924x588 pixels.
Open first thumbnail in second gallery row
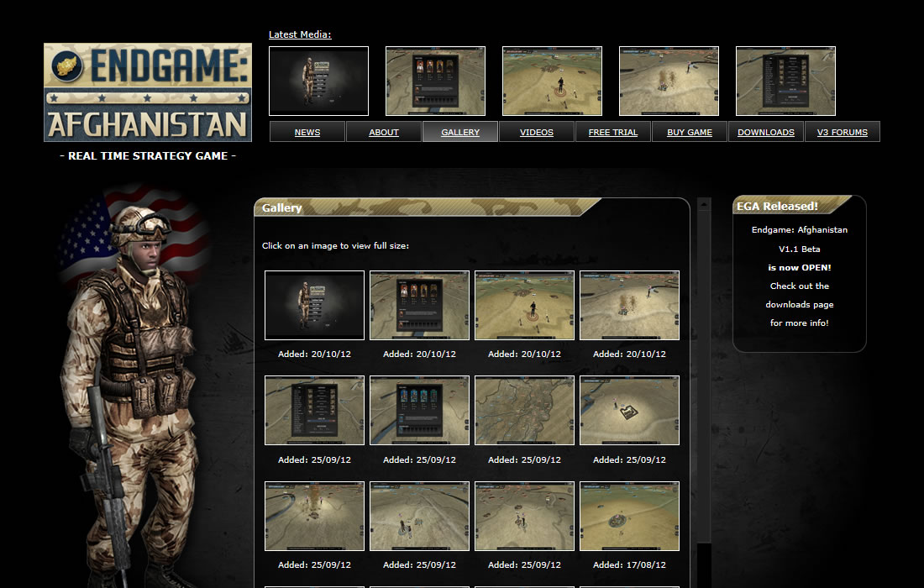coord(314,410)
